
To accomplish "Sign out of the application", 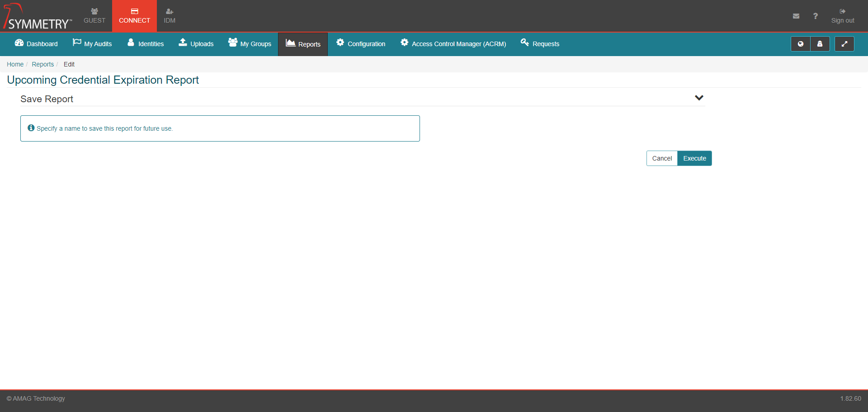I will click(x=843, y=16).
